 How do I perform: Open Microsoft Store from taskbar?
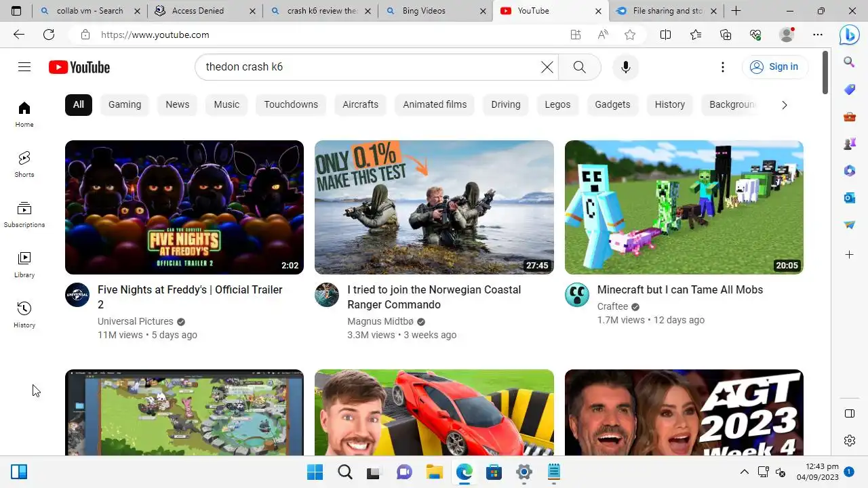tap(494, 472)
